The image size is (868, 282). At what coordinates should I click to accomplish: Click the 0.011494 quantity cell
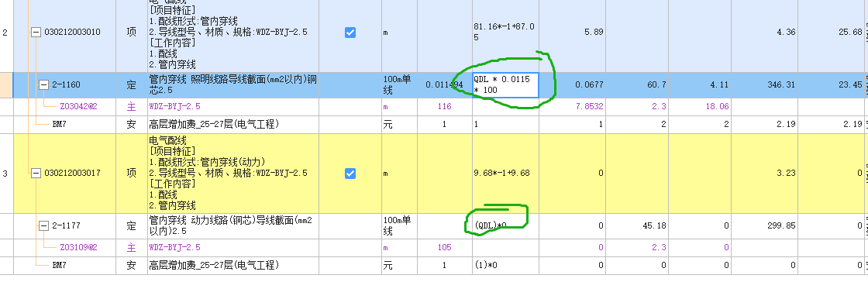click(x=444, y=84)
